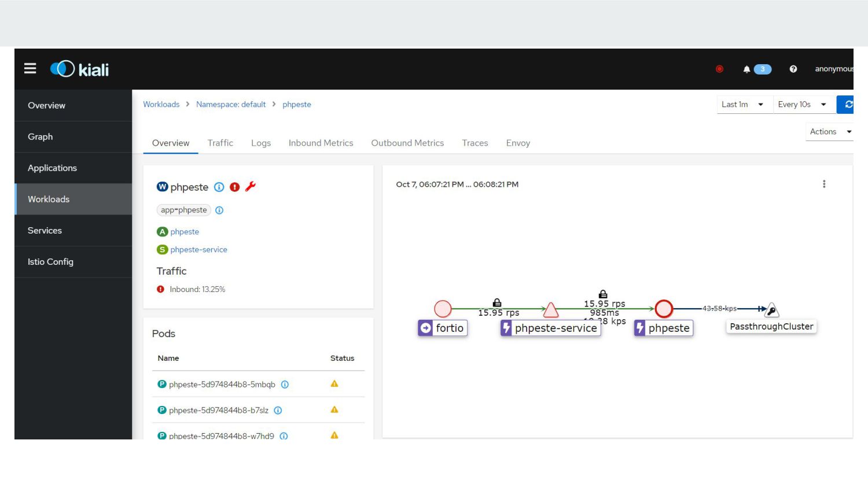Screen dimensions: 868x488
Task: Click lock icon on fortio edge
Action: pyautogui.click(x=497, y=302)
